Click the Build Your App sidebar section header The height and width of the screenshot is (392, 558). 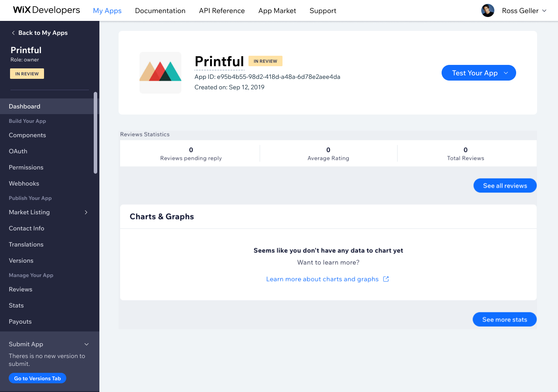27,121
